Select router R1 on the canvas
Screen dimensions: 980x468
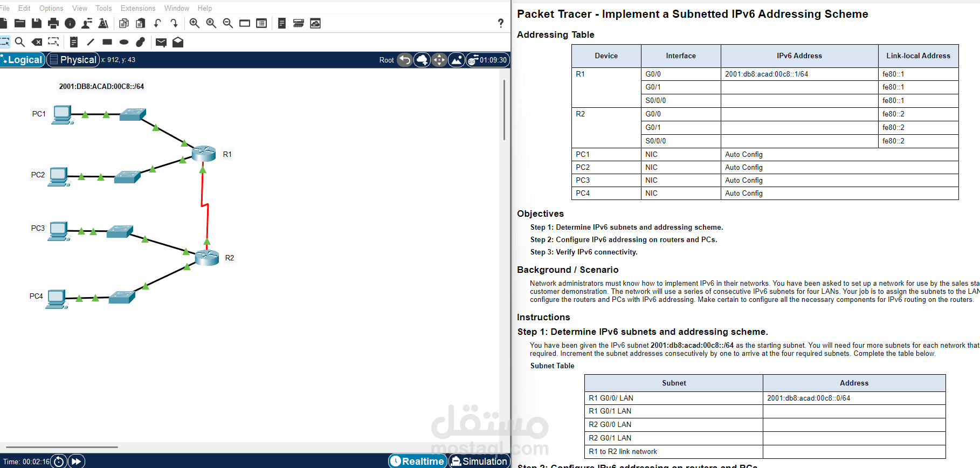tap(204, 154)
